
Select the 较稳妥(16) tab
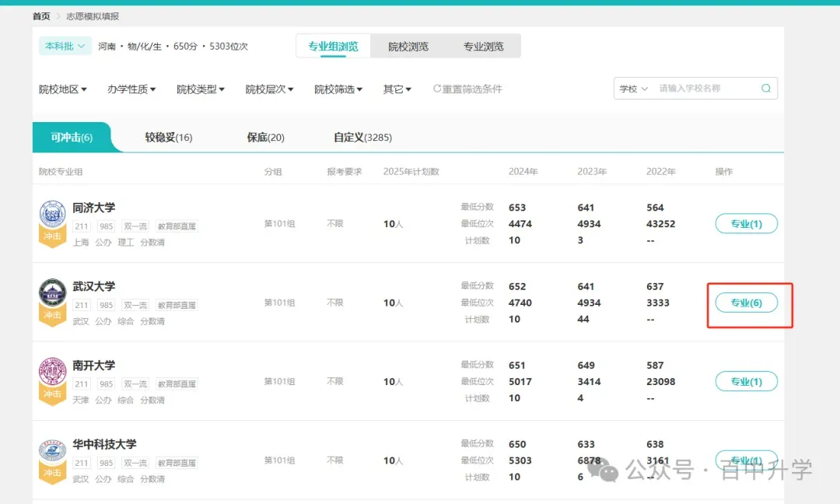pyautogui.click(x=168, y=137)
